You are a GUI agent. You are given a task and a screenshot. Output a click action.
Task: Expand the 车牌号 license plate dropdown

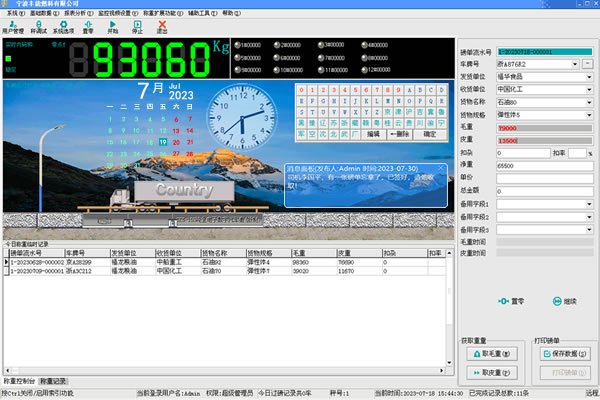(x=575, y=64)
